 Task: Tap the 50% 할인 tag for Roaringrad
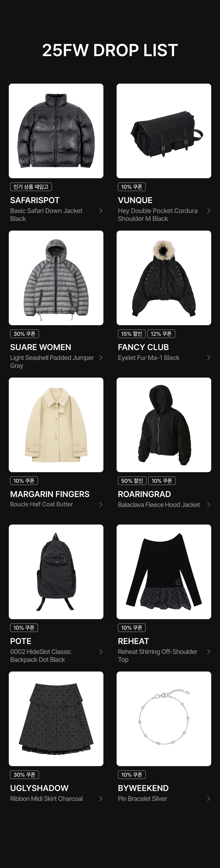point(132,481)
